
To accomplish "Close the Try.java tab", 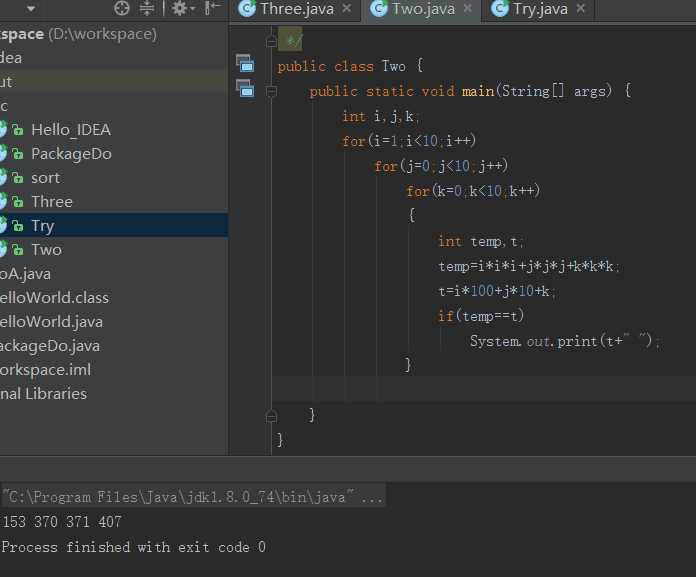I will click(581, 8).
